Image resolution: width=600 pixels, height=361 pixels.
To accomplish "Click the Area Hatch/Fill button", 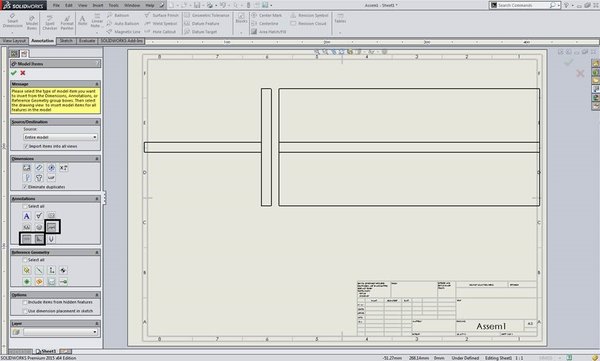I will pos(269,32).
